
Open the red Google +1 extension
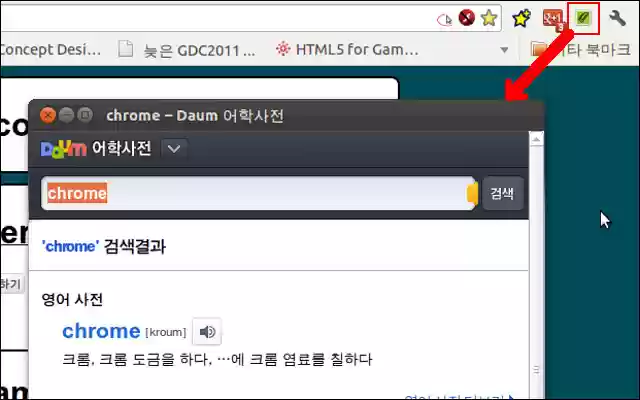coord(553,20)
